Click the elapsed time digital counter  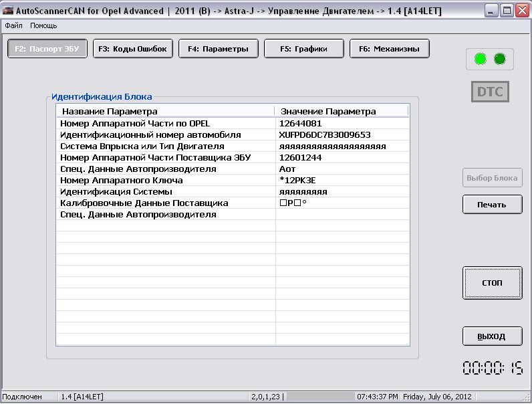[493, 369]
